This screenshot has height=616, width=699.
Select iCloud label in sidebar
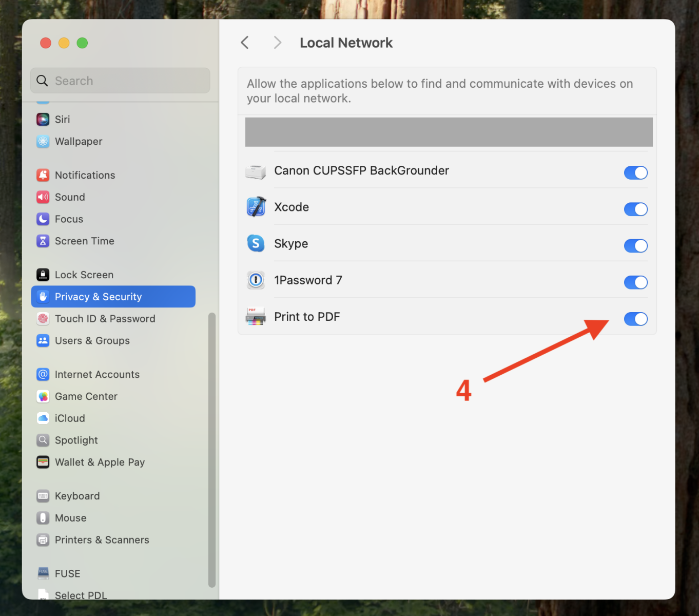pos(70,418)
